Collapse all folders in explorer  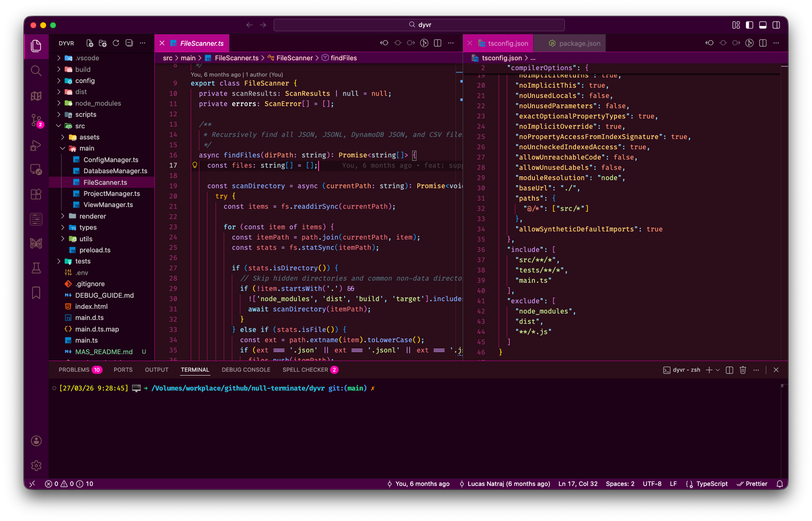tap(129, 43)
